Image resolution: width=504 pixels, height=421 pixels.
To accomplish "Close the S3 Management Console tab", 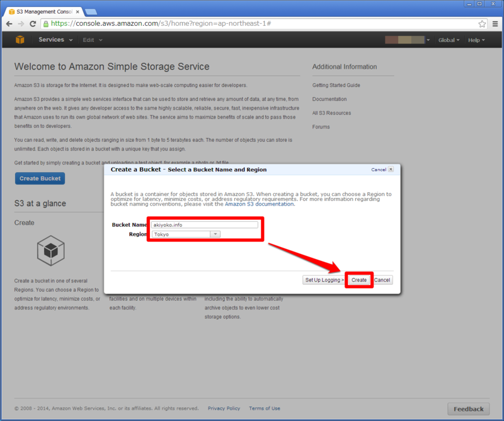I will [77, 11].
